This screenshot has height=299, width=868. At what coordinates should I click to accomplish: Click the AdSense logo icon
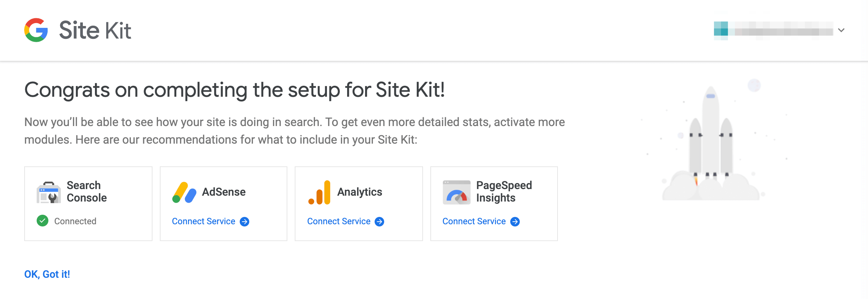[x=184, y=192]
